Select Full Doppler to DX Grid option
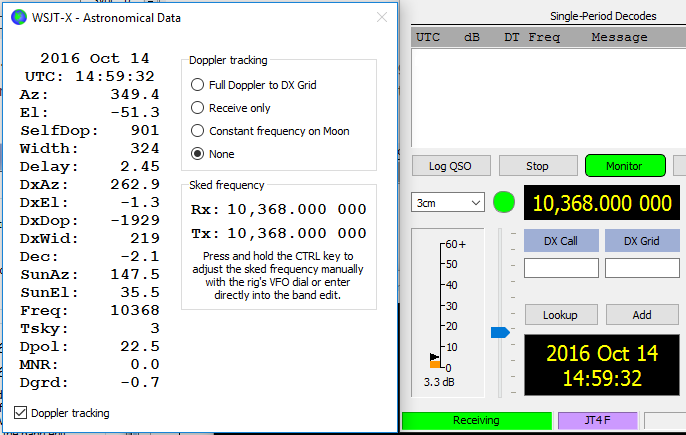This screenshot has width=686, height=435. tap(198, 85)
